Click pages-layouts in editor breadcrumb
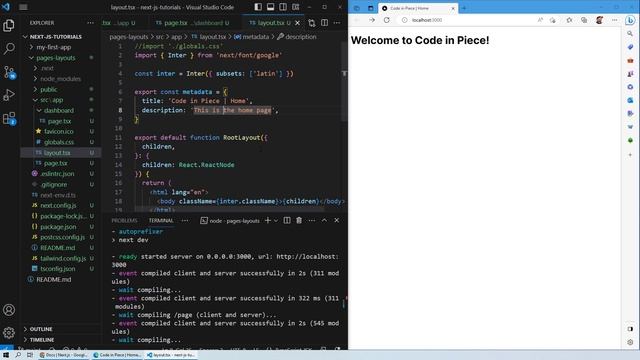This screenshot has height=360, width=640. 129,37
